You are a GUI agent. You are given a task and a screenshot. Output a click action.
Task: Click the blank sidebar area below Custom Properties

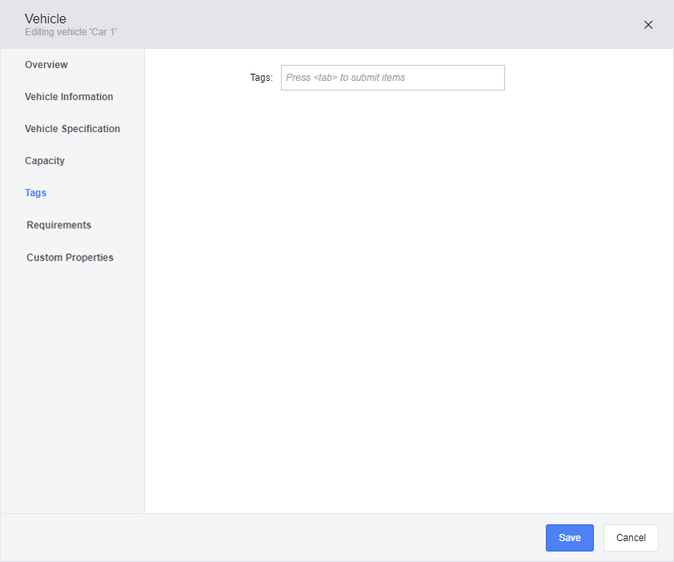pyautogui.click(x=72, y=387)
